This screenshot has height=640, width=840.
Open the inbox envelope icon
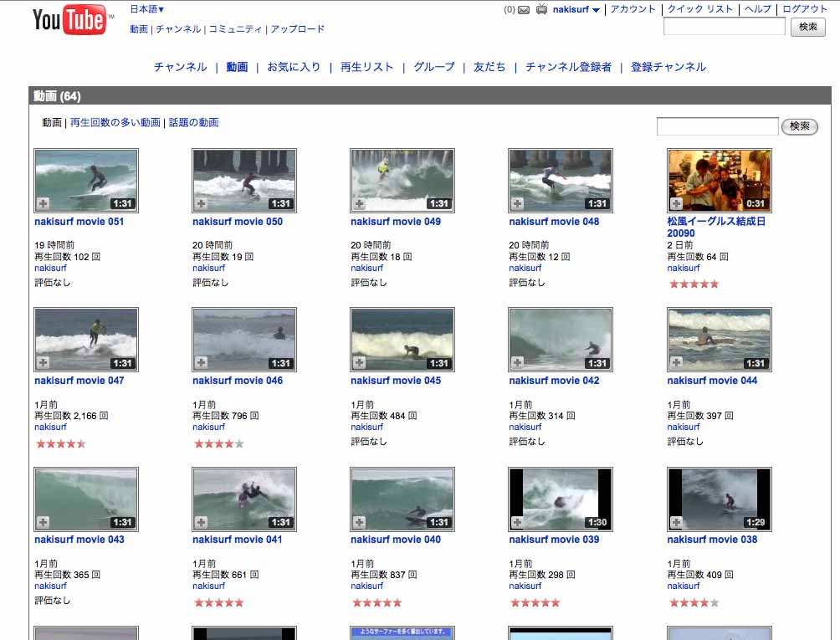coord(524,10)
